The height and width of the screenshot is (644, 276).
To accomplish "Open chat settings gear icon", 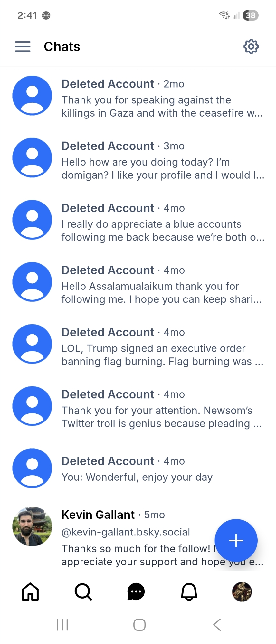I will (x=251, y=47).
